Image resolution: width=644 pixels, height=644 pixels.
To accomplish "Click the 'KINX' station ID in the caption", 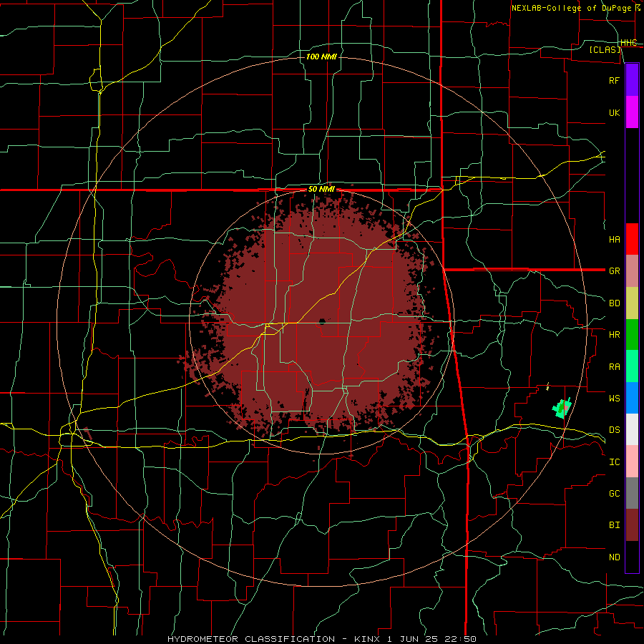I will pos(367,639).
